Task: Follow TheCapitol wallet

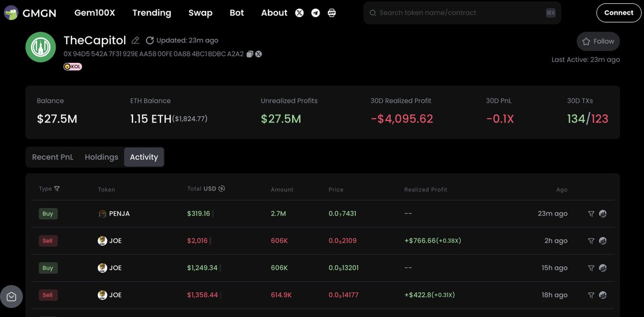Action: [598, 41]
